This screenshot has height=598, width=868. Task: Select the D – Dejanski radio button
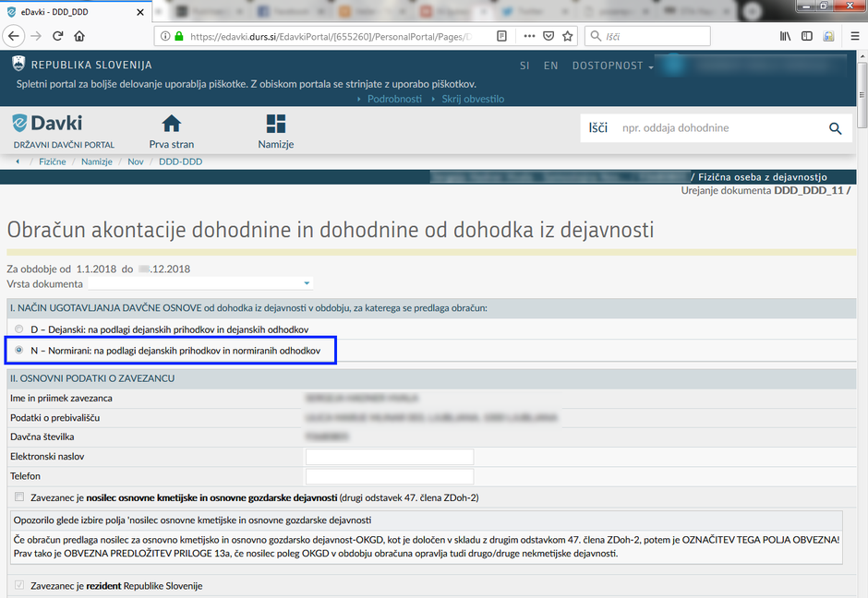point(18,329)
